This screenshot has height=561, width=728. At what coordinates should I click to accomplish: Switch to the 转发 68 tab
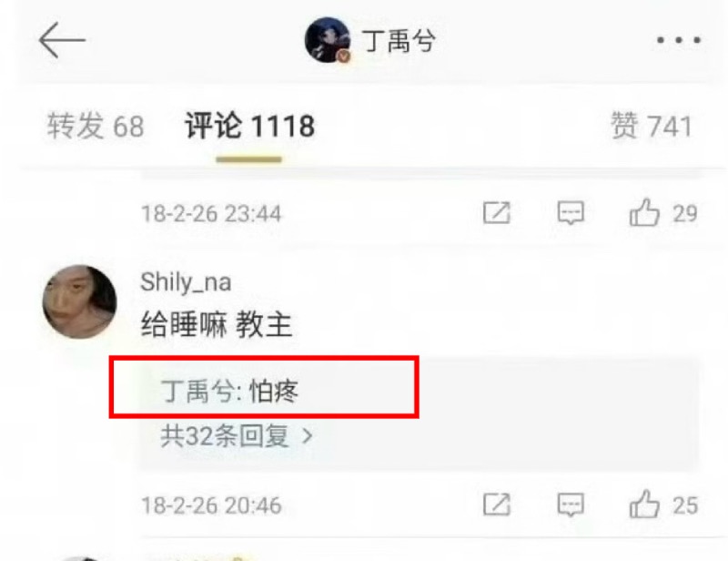(x=96, y=126)
